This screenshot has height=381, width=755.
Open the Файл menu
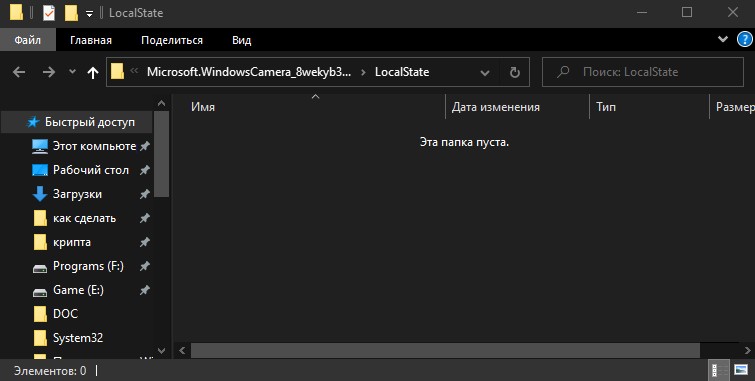click(28, 40)
